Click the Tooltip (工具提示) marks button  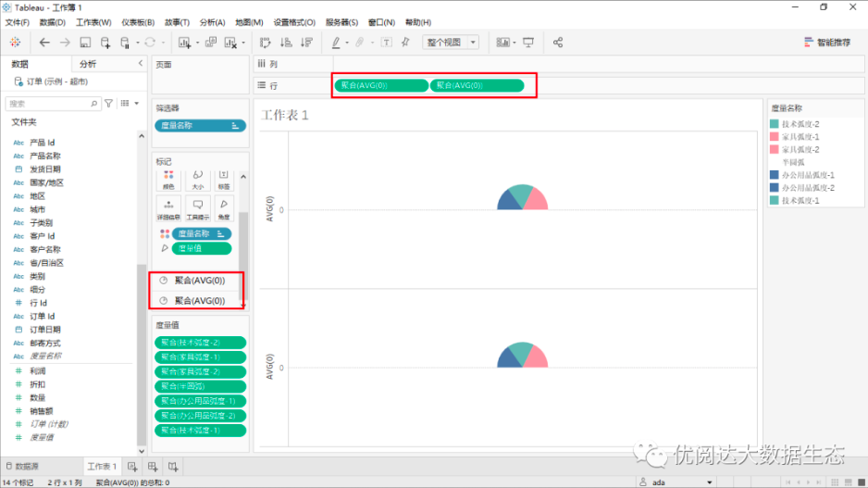click(x=196, y=206)
